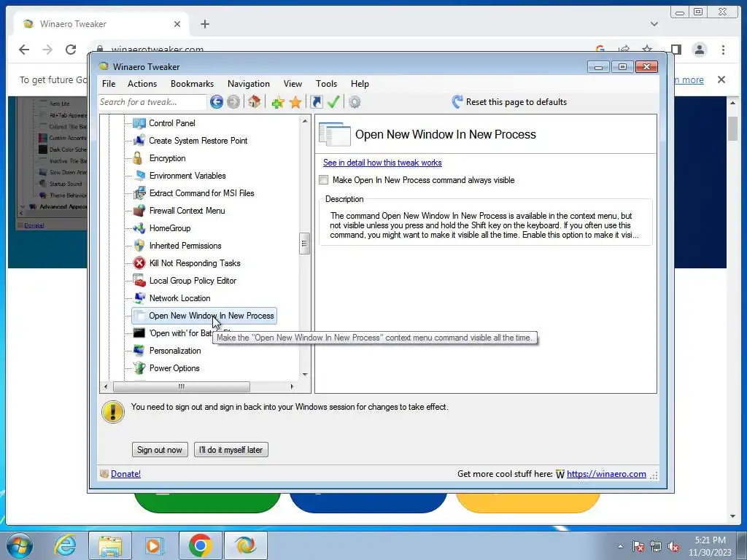The height and width of the screenshot is (560, 747).
Task: Click Reset this page to defaults text
Action: coord(516,102)
